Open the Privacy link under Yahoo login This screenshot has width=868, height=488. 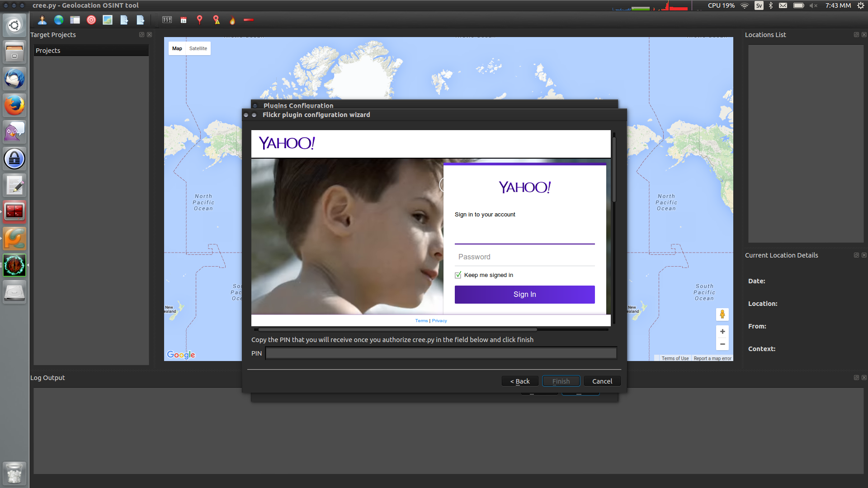tap(439, 320)
